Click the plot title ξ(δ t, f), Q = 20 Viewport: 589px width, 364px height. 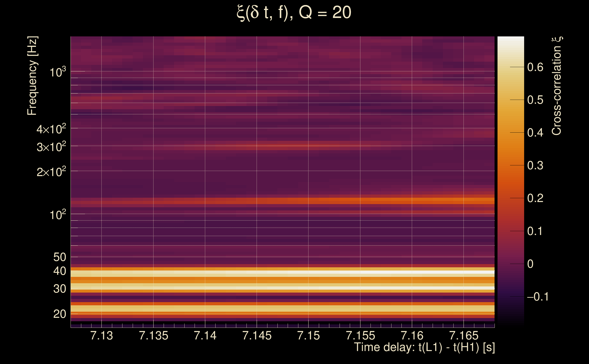point(294,13)
